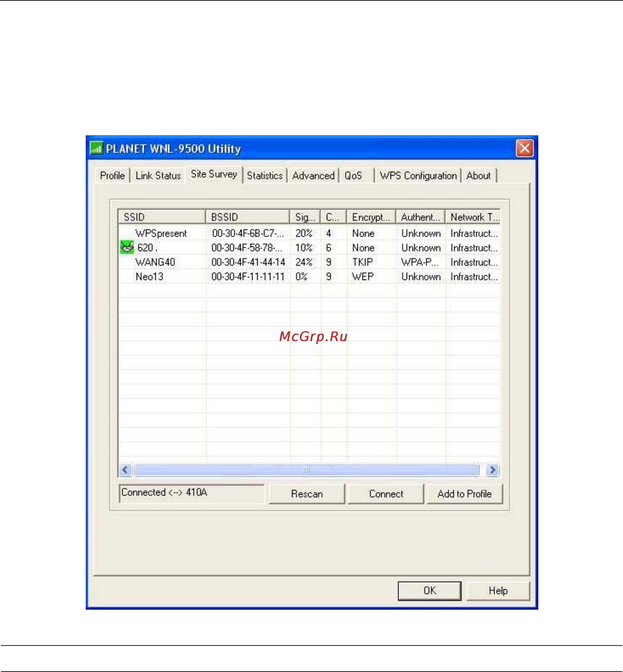Click the WEP encryption cell
This screenshot has width=623, height=672.
pos(363,276)
